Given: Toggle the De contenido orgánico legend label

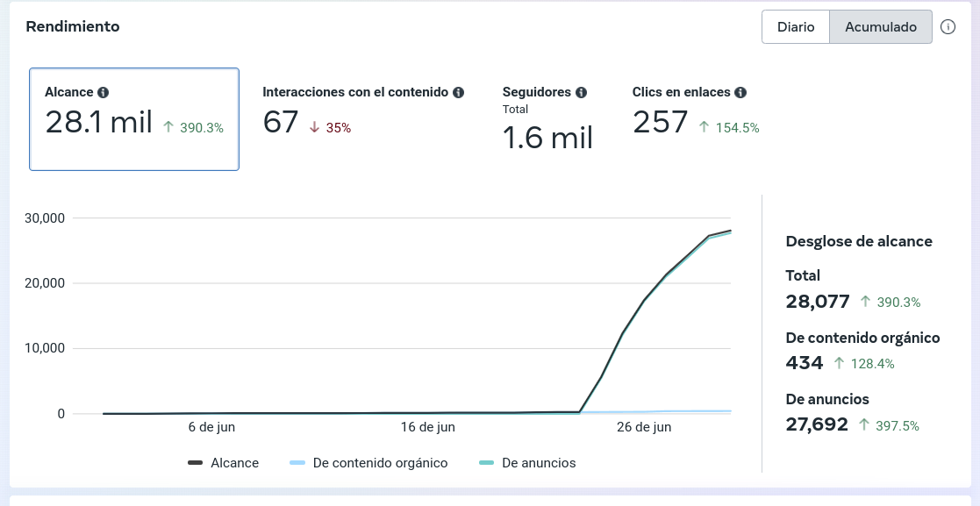Looking at the screenshot, I should pyautogui.click(x=380, y=463).
